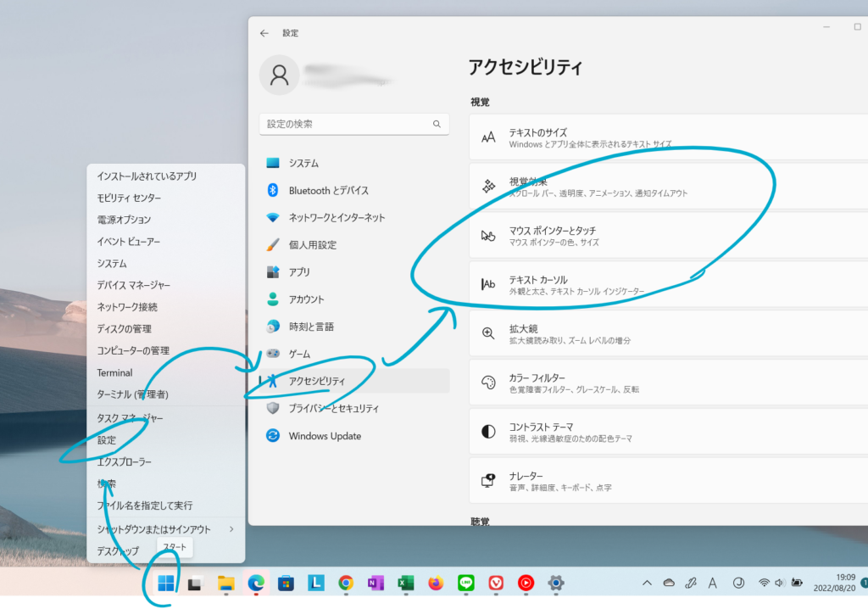Click the OneDrive cloud icon in system tray
868x609 pixels.
click(669, 583)
